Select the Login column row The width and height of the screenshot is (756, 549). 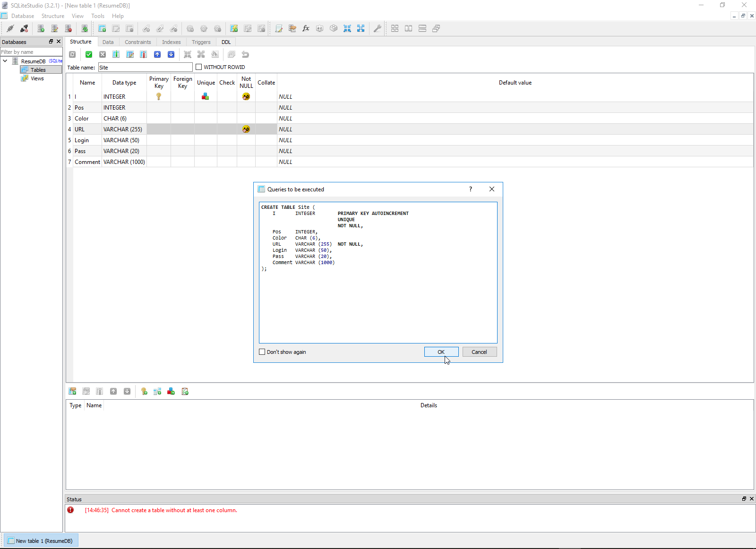click(410, 140)
